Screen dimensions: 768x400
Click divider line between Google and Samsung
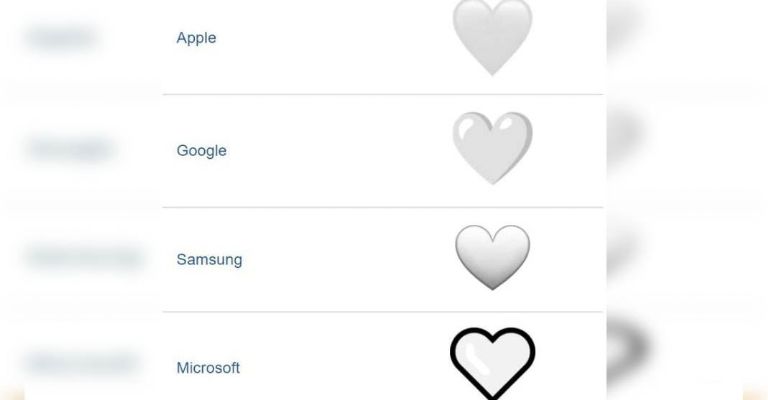point(384,207)
